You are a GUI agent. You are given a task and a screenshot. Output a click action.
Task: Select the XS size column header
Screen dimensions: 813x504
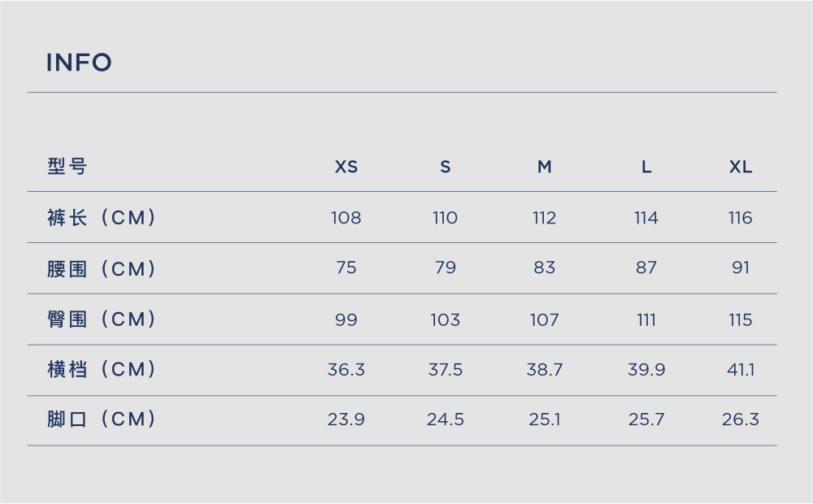[x=346, y=167]
